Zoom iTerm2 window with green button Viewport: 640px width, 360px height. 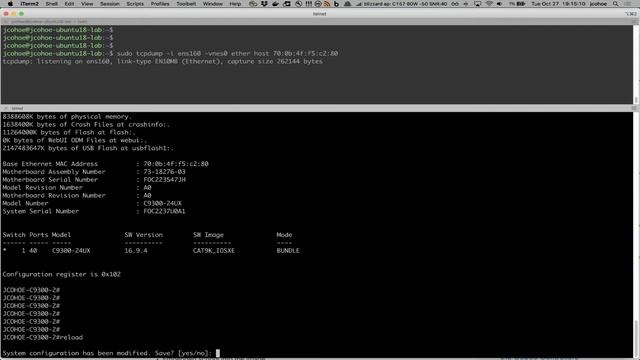click(22, 13)
